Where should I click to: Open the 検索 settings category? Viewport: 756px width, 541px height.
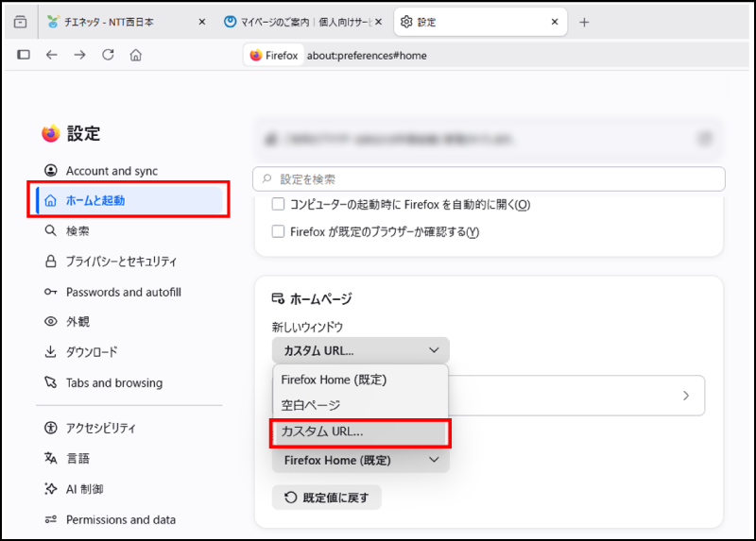click(x=129, y=230)
